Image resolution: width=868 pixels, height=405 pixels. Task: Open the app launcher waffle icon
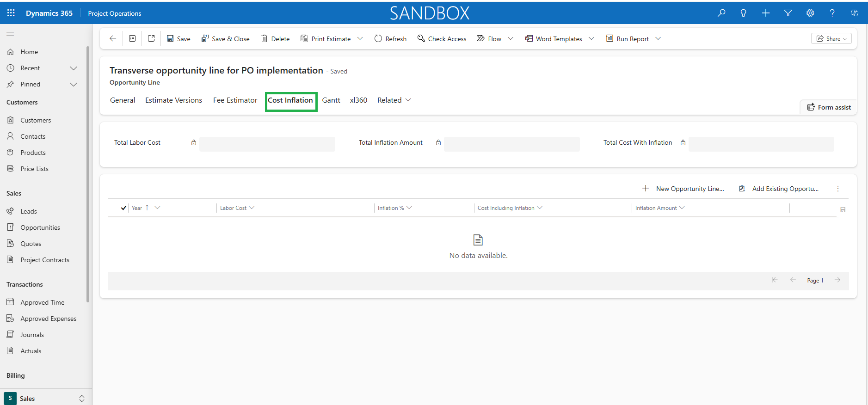pyautogui.click(x=11, y=13)
